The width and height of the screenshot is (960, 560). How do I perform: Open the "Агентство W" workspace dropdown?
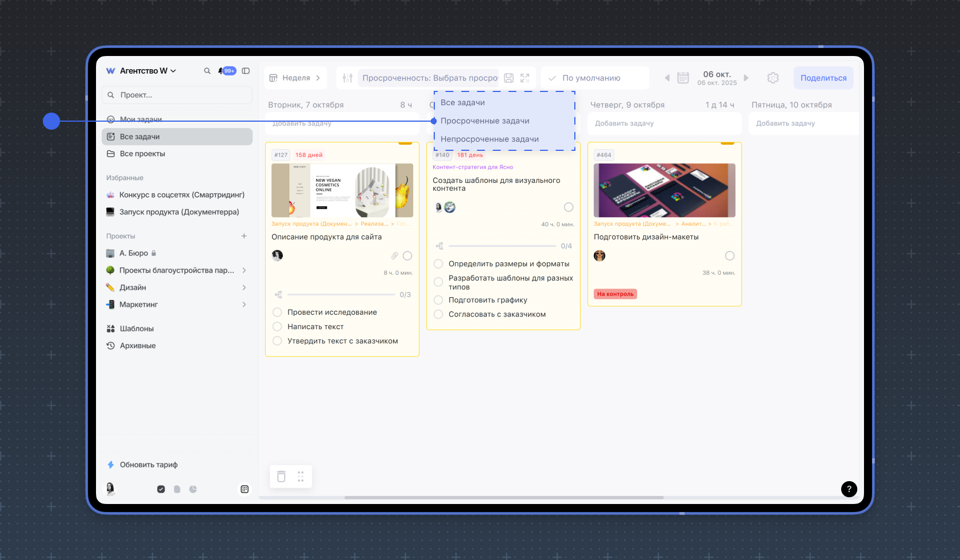pos(147,71)
